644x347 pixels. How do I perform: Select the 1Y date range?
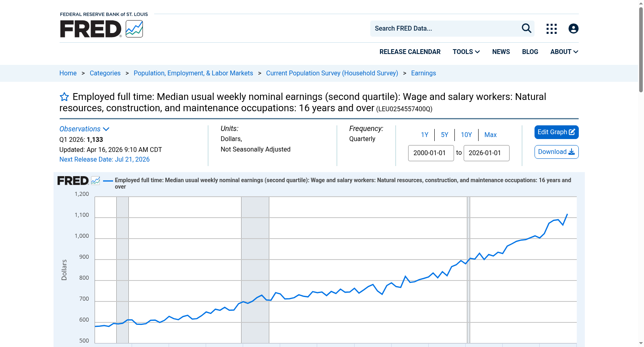pos(425,135)
